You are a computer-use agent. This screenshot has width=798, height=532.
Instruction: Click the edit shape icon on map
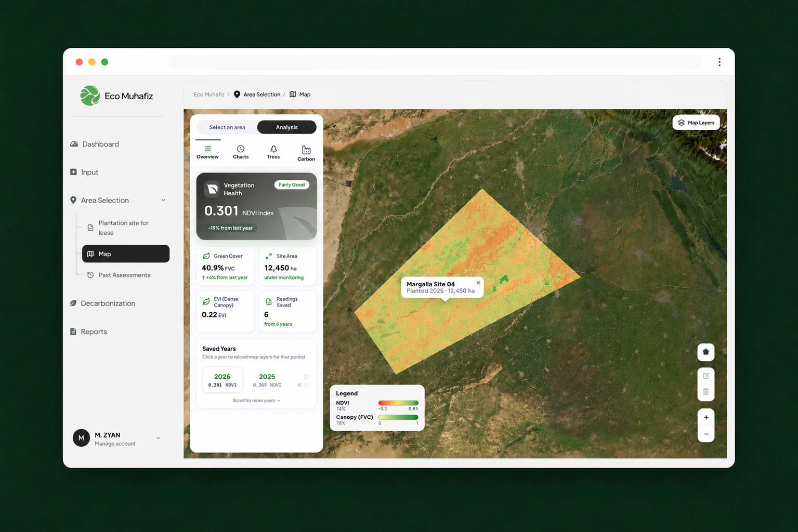point(705,376)
